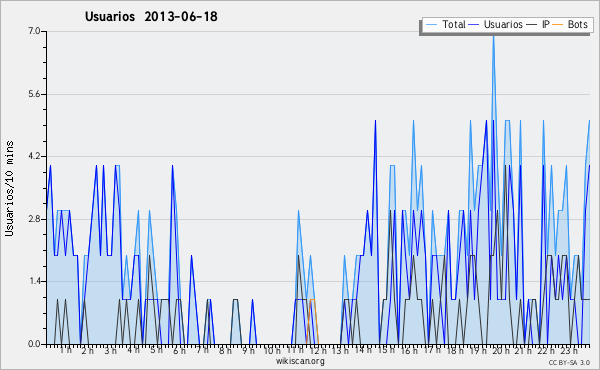600x370 pixels.
Task: Click the chart title 'Usuarios 2013-06-18'
Action: [x=151, y=16]
